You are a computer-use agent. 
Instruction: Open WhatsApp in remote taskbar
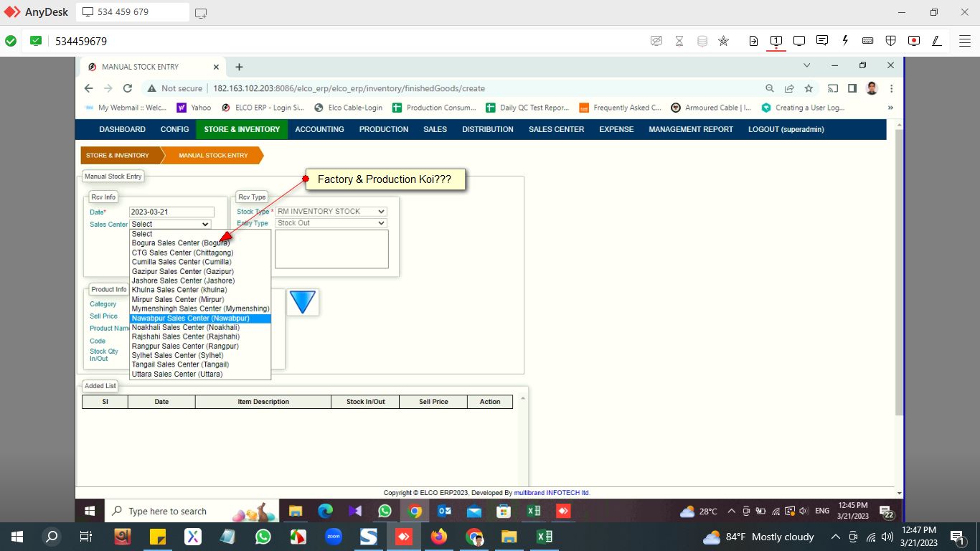pos(385,511)
